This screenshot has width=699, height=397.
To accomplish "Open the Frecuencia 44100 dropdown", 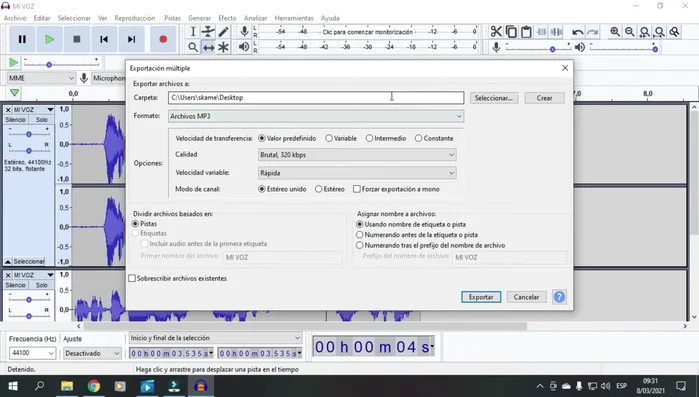I will coord(32,353).
